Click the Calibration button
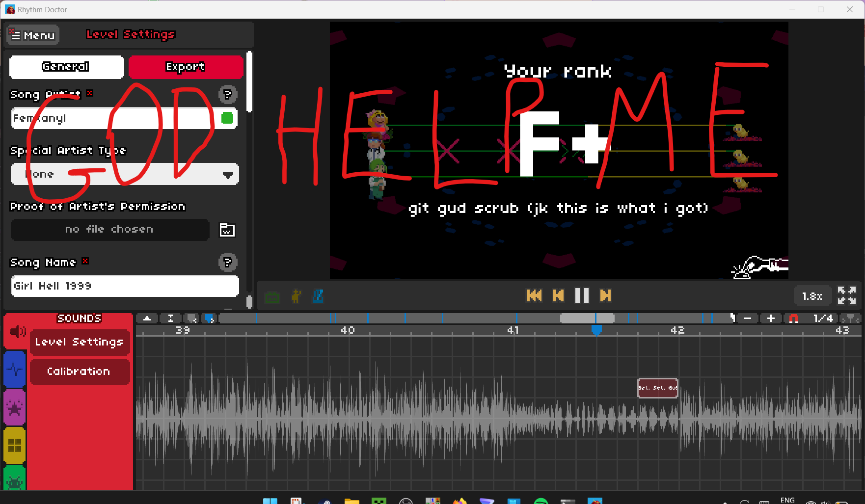 point(80,371)
